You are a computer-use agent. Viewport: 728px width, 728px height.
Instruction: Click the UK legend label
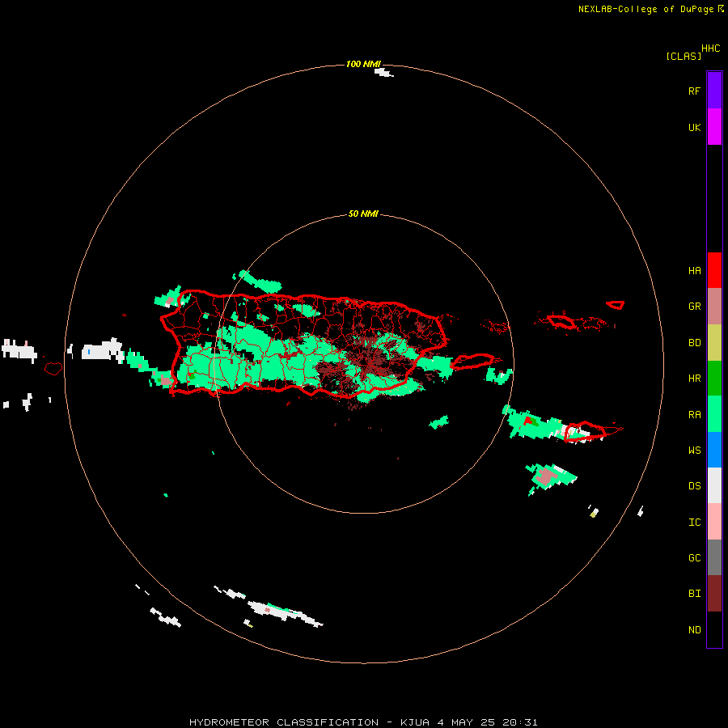[x=694, y=127]
